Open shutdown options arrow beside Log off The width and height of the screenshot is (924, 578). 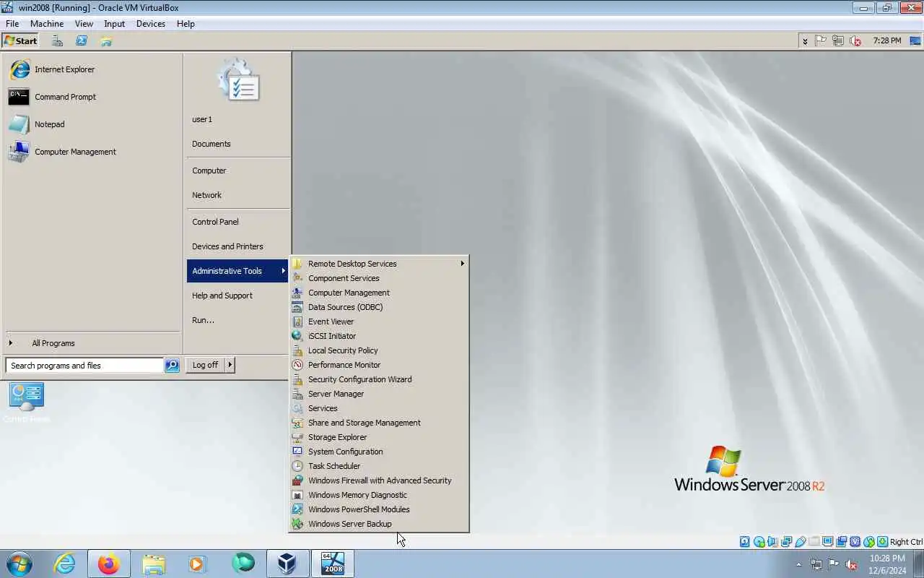[x=230, y=365]
